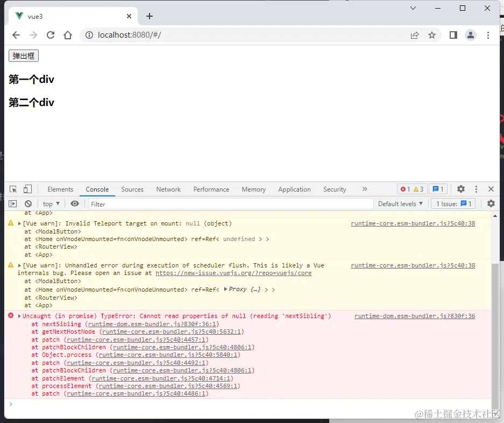Click the console prompt line

247,404
